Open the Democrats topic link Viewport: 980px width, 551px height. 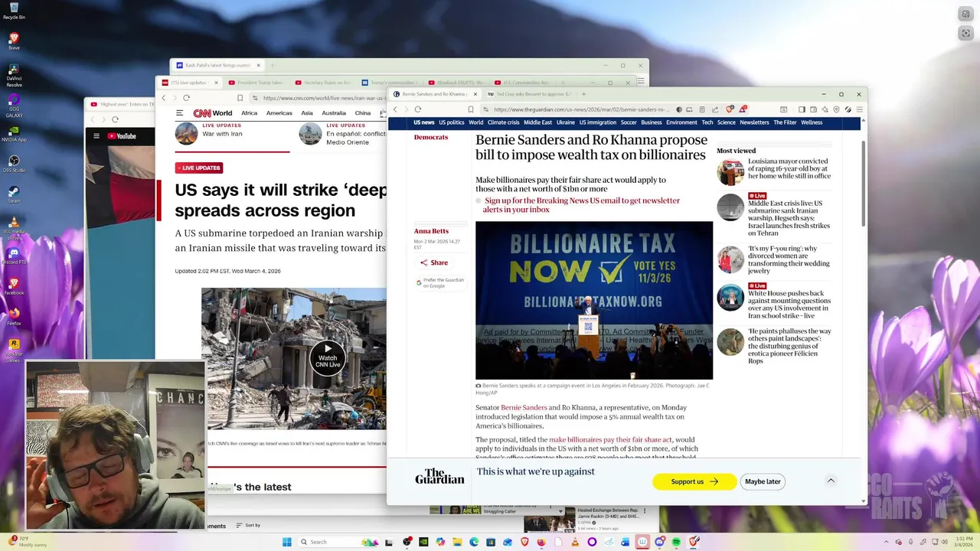coord(431,137)
